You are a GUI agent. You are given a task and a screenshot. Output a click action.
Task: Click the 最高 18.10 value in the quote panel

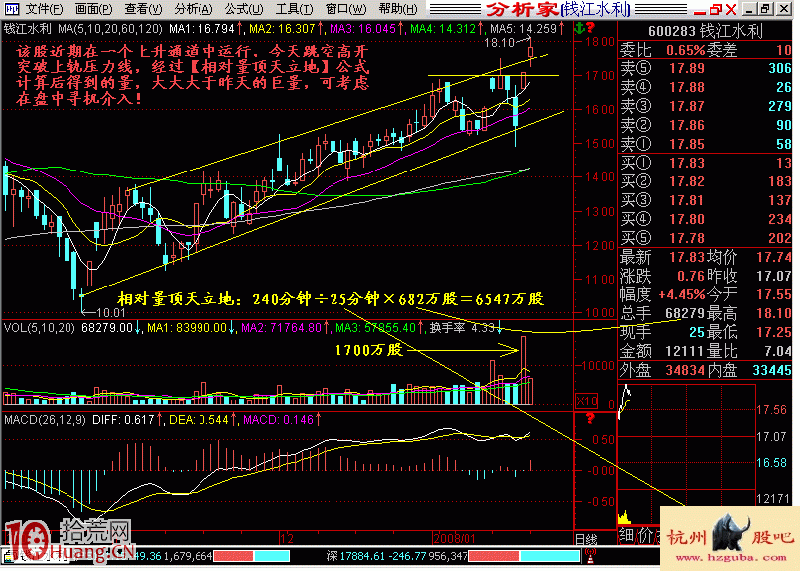tap(774, 313)
